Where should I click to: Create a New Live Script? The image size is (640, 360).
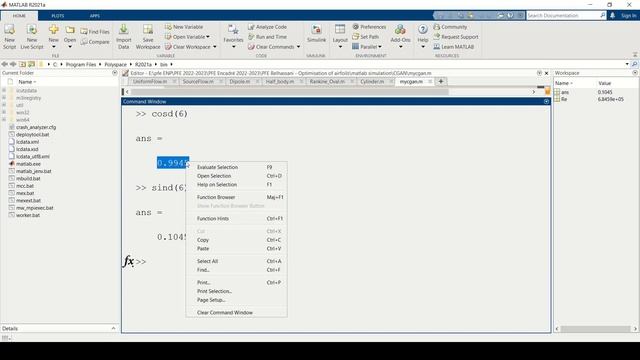[32, 37]
